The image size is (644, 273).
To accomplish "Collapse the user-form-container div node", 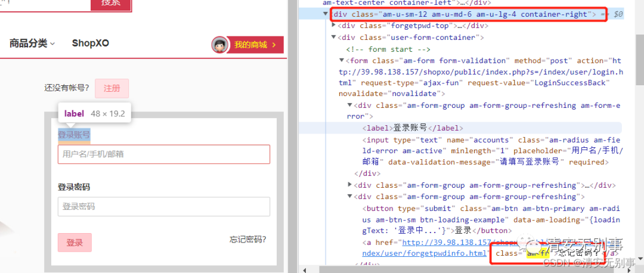I will point(333,38).
